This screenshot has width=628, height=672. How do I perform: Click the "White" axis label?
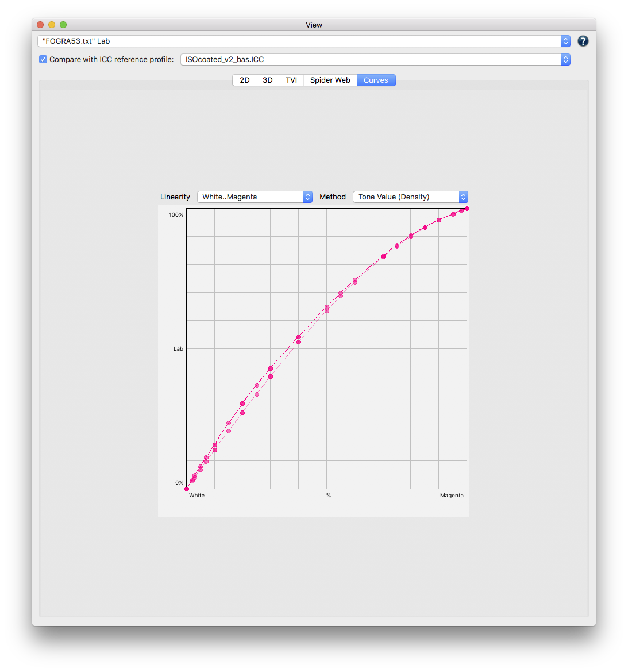197,496
